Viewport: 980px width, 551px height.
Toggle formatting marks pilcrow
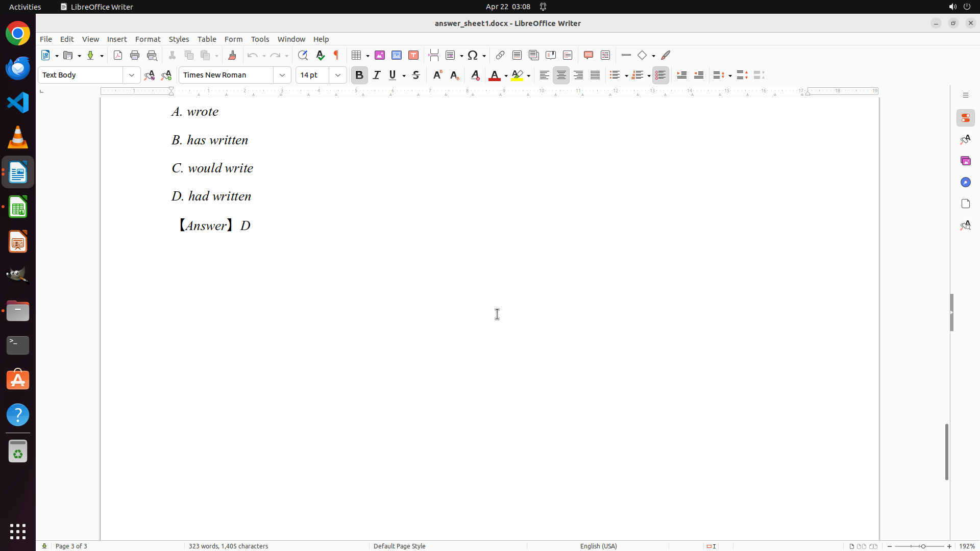coord(336,55)
